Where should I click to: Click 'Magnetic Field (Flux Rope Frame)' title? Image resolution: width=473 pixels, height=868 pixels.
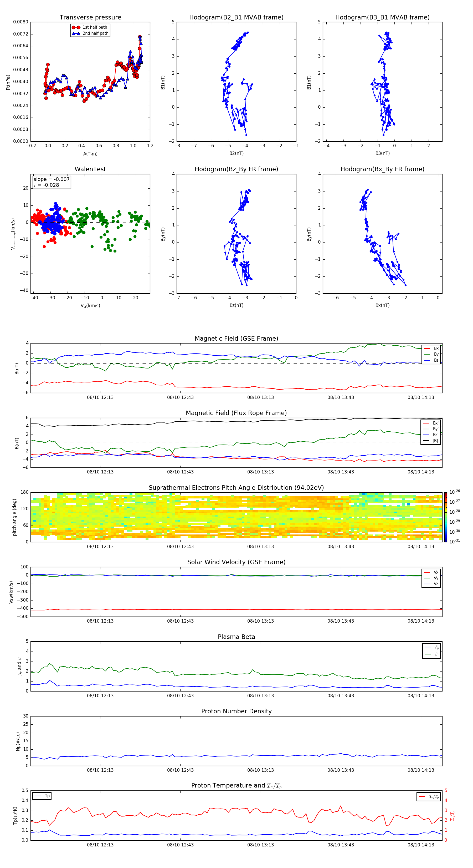pyautogui.click(x=236, y=413)
